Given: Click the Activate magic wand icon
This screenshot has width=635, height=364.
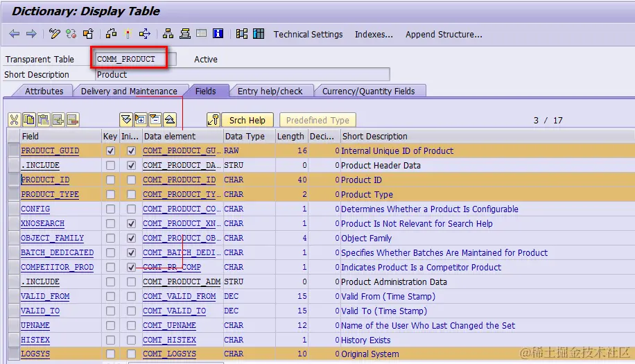Looking at the screenshot, I should [128, 33].
